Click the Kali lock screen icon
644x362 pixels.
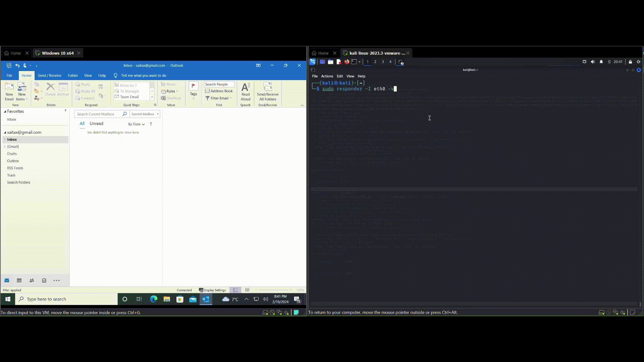tap(630, 62)
